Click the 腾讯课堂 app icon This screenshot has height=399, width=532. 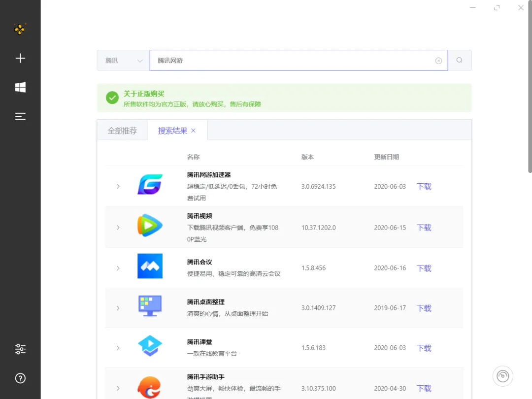click(150, 346)
